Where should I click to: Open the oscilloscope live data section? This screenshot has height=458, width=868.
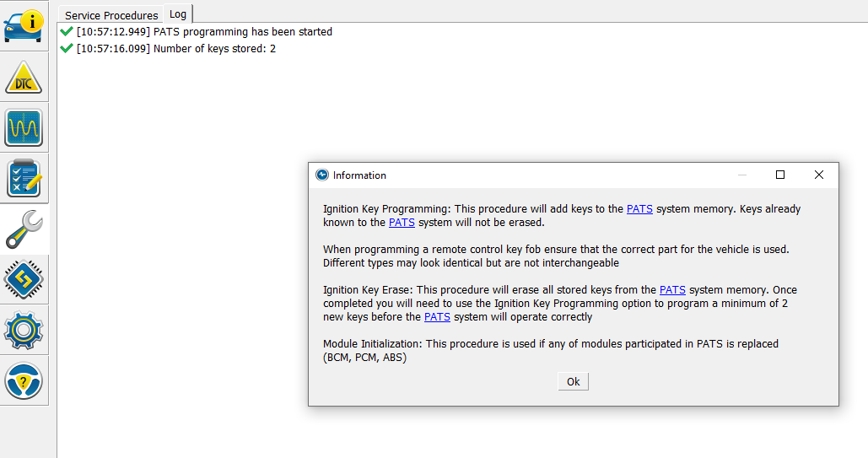point(24,127)
